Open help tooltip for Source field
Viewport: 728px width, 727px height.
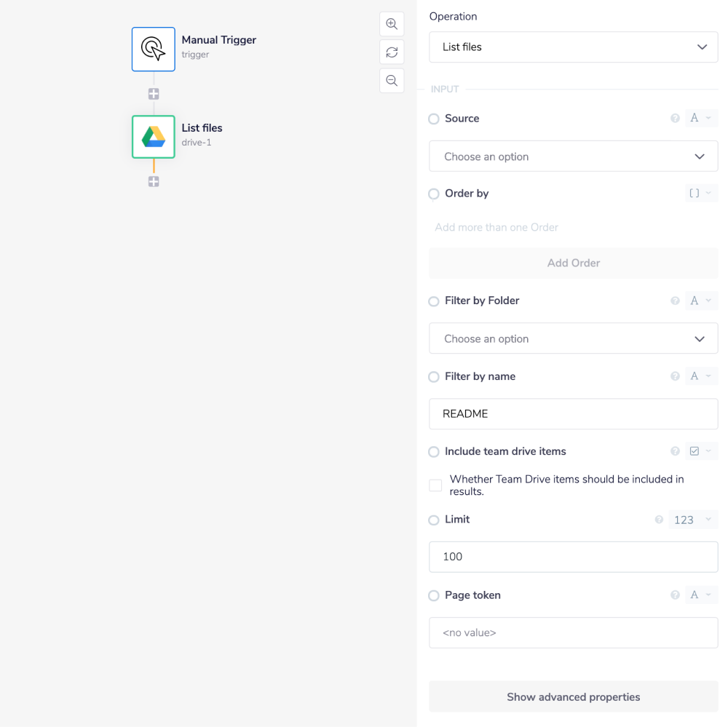click(675, 119)
